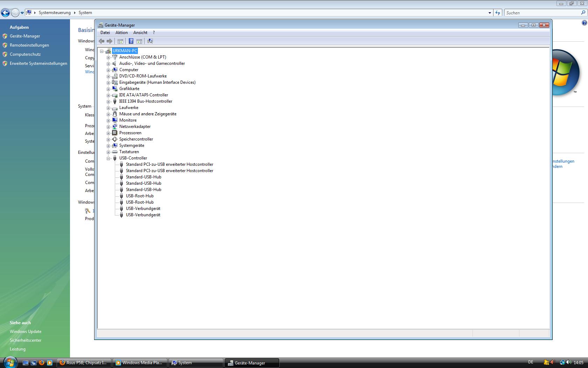
Task: Click the IEEE 1394 Bus-Hostcontroller icon
Action: click(115, 101)
